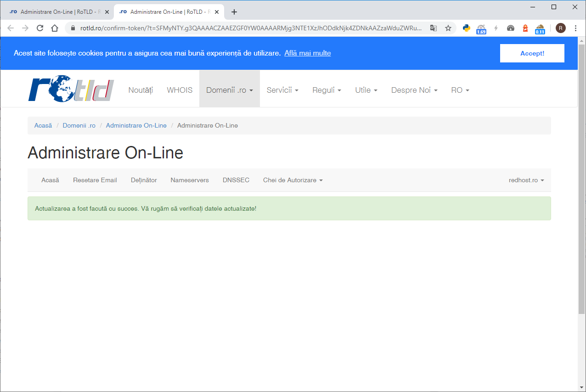Open the Nameservers tab

tap(190, 180)
